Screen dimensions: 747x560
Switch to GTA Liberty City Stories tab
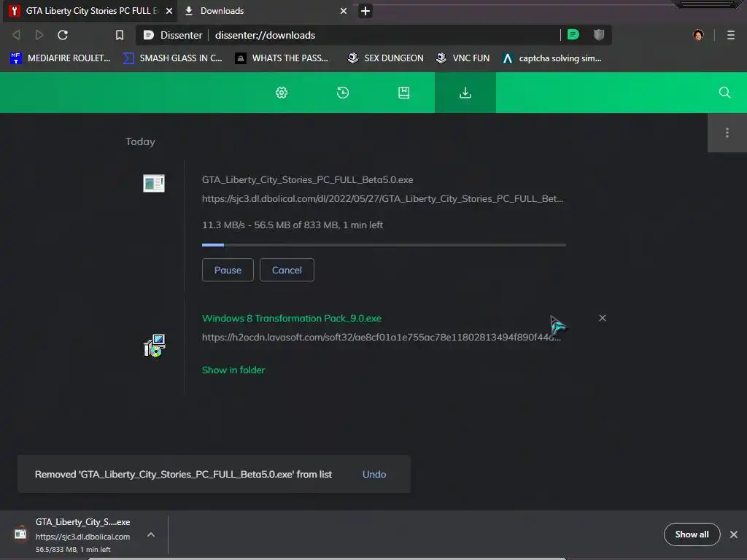pyautogui.click(x=90, y=10)
